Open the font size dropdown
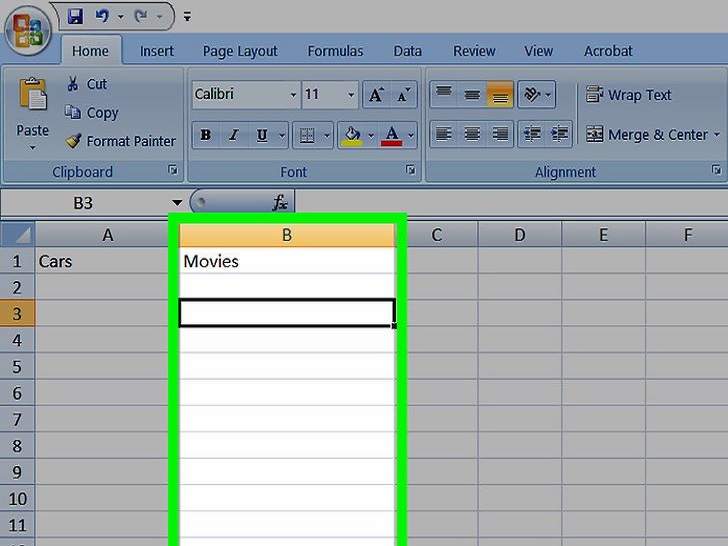The image size is (728, 546). pos(351,95)
